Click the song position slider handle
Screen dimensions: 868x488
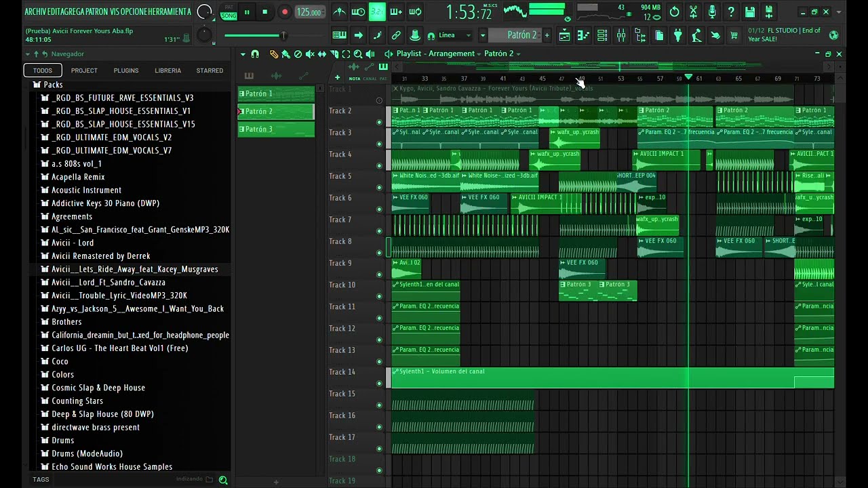tap(283, 36)
